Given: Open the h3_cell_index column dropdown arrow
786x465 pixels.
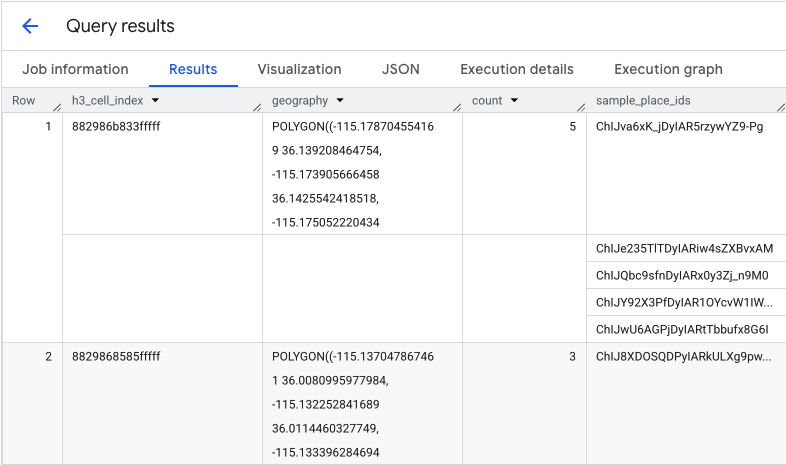Looking at the screenshot, I should pyautogui.click(x=155, y=101).
